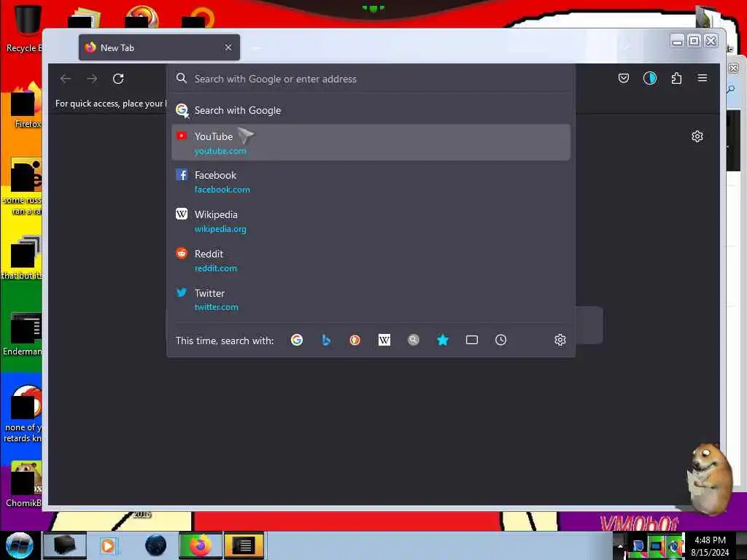Search open tabs with tab icon
The width and height of the screenshot is (747, 560).
point(472,340)
